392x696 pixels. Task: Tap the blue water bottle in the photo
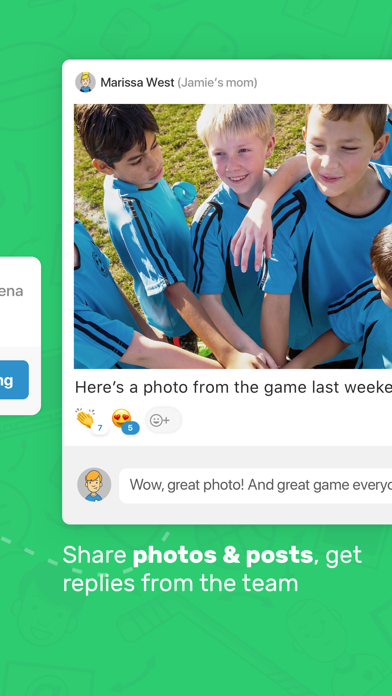[x=184, y=194]
